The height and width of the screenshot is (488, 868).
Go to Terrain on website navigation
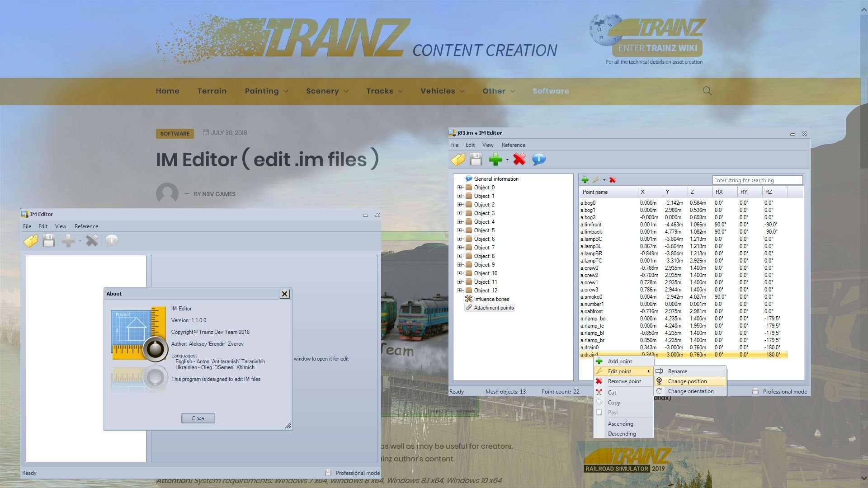(212, 91)
